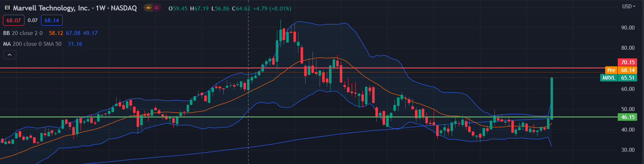Click the orange Pre 68.14 price label
The height and width of the screenshot is (164, 644).
click(621, 70)
